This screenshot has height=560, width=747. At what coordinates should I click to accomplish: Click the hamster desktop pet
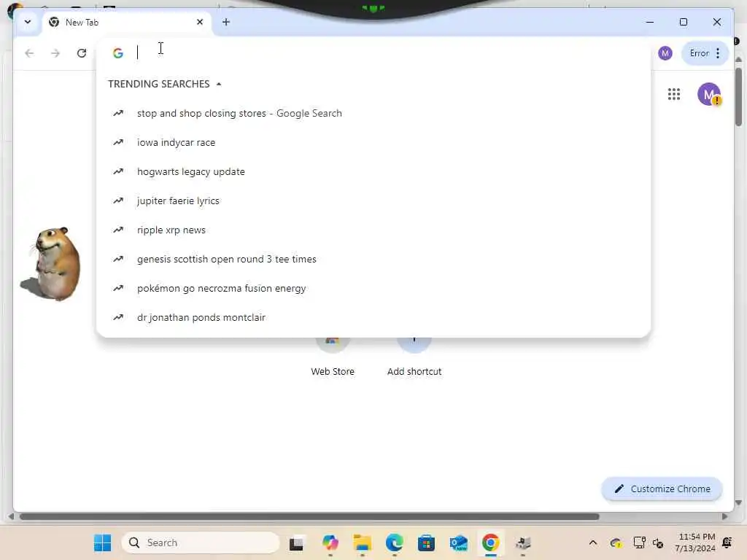pyautogui.click(x=52, y=264)
